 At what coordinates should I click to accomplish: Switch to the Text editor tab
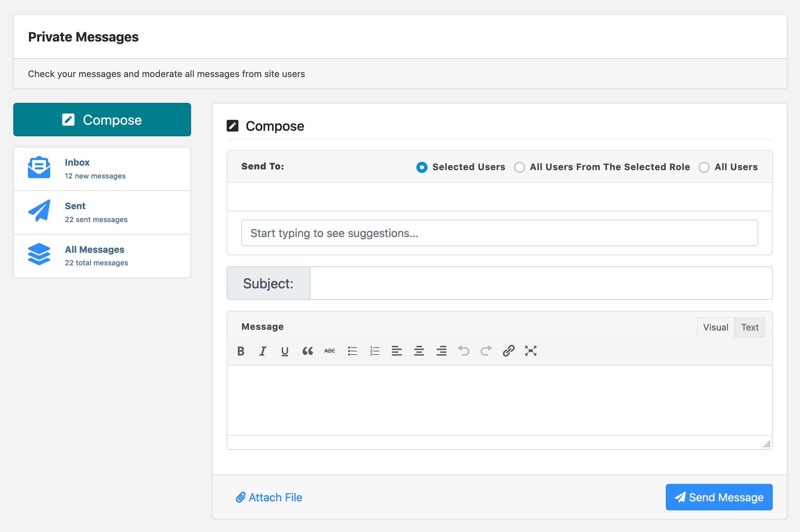[750, 327]
